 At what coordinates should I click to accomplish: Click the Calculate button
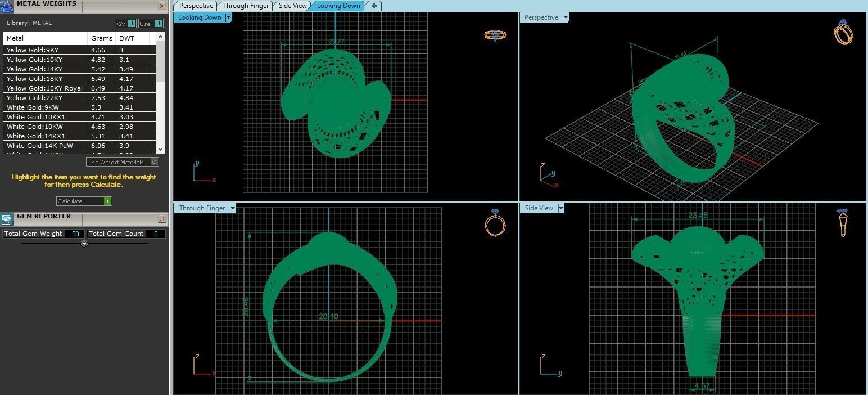tap(84, 201)
